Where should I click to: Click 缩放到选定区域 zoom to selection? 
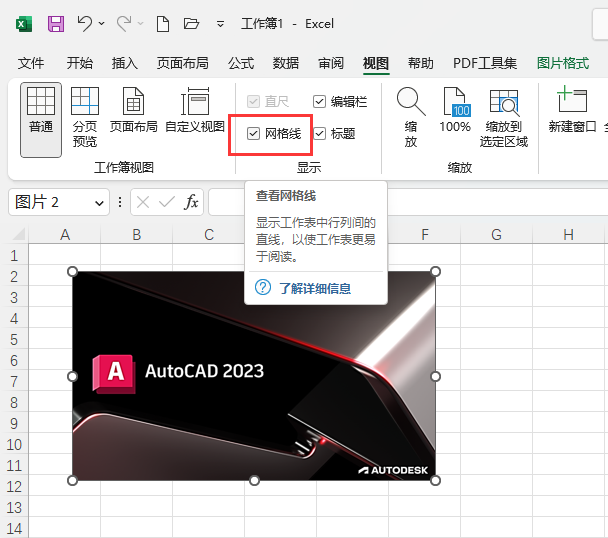coord(504,118)
